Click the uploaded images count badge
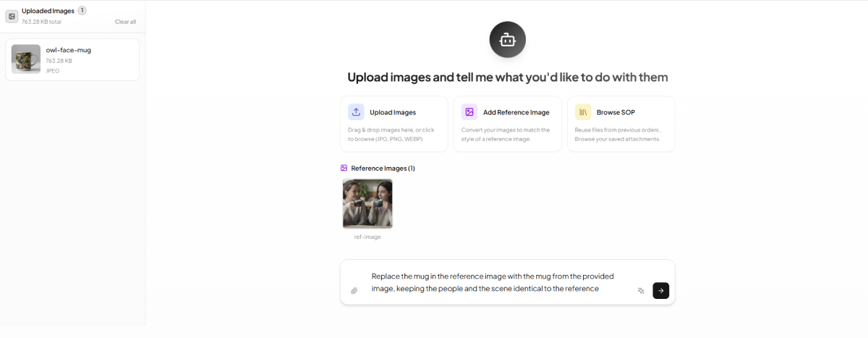 click(x=82, y=10)
